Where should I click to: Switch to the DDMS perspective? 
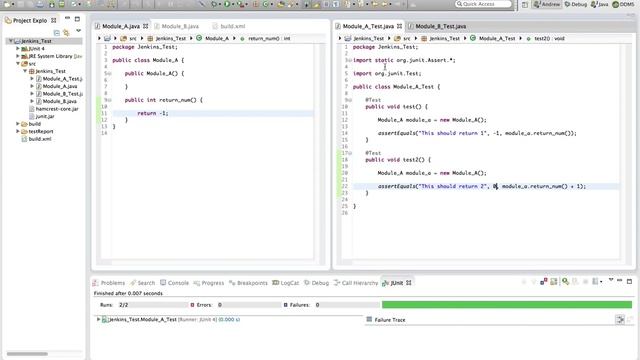623,4
